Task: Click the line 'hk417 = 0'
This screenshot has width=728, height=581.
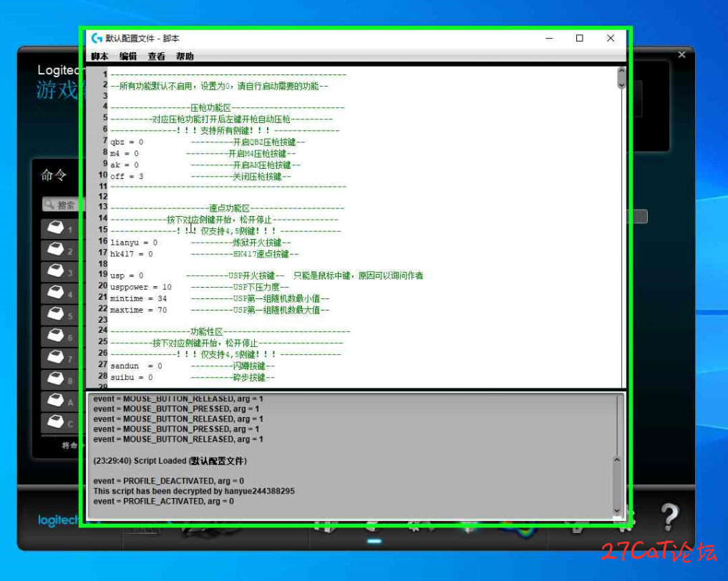Action: [132, 254]
